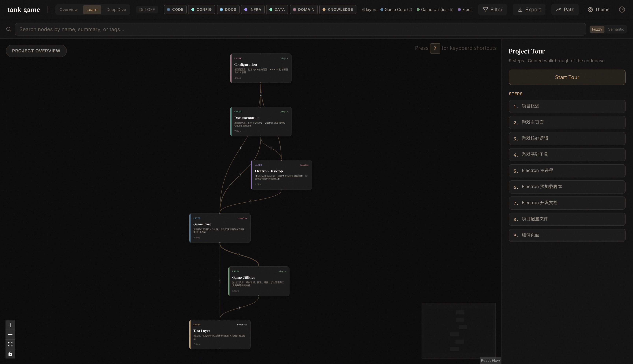Toggle the KNOWLEDGE category filter
The image size is (633, 364).
tap(338, 10)
